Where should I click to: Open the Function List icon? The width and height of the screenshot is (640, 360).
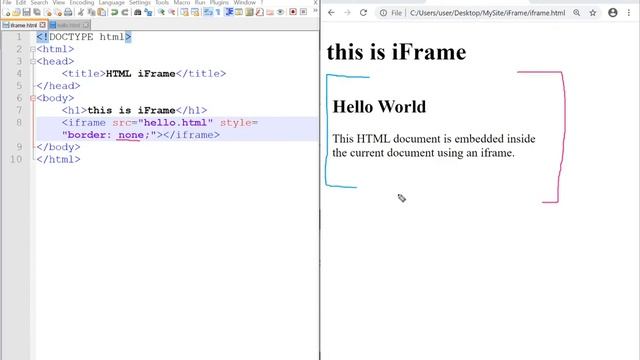tap(260, 12)
